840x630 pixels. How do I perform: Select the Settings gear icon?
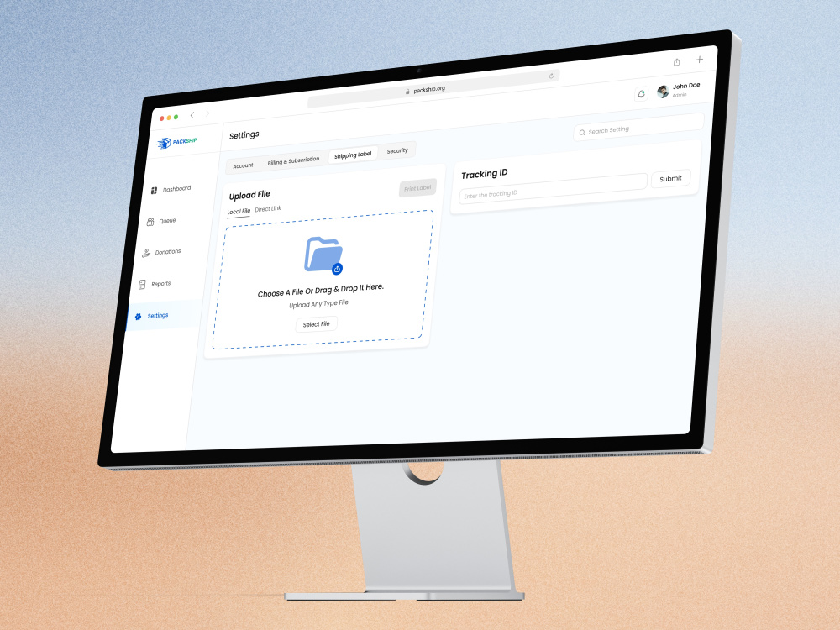(139, 317)
